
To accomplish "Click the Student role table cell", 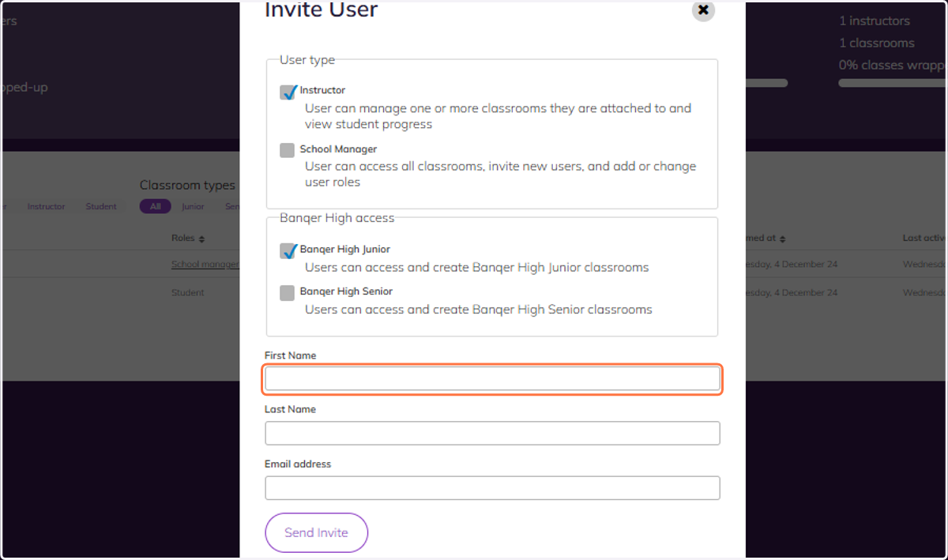I will (188, 292).
